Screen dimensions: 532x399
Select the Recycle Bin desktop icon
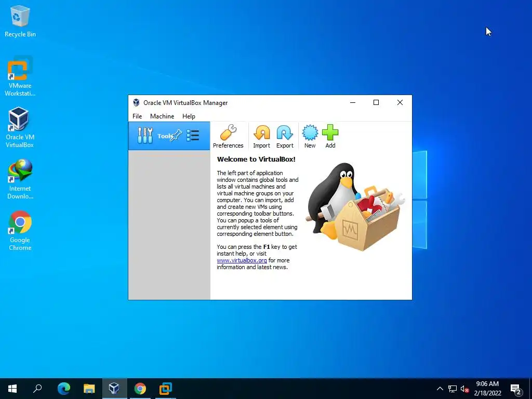(x=20, y=21)
